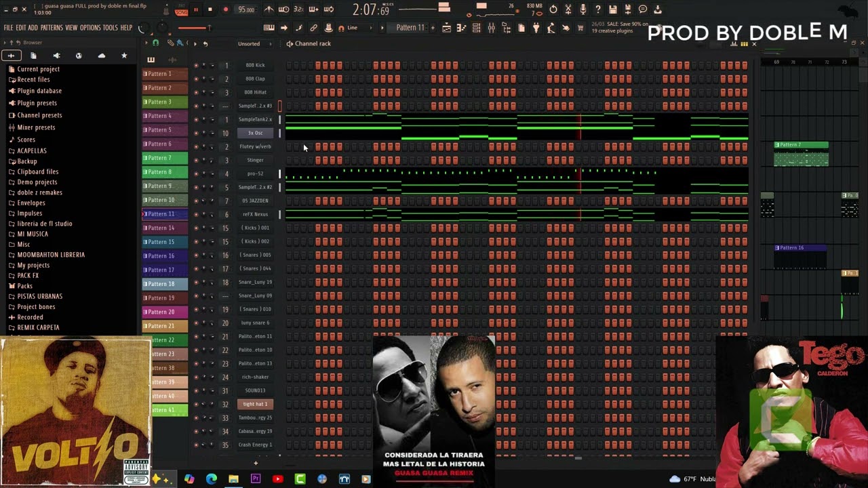Image resolution: width=868 pixels, height=488 pixels.
Task: Open the PATTERNS menu
Action: [52, 28]
